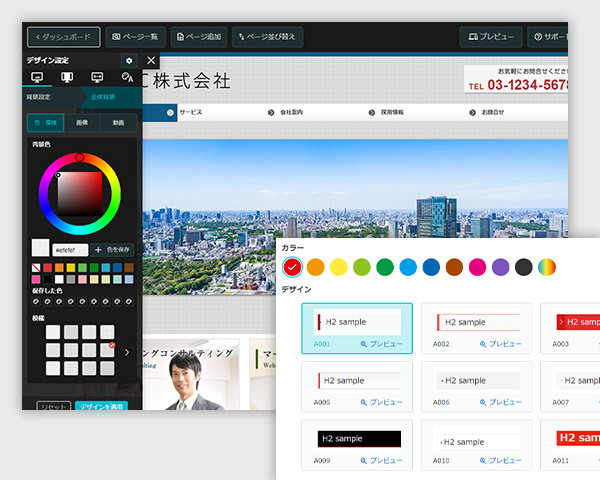Select the 色・模様 tab
600x480 pixels.
coord(46,122)
